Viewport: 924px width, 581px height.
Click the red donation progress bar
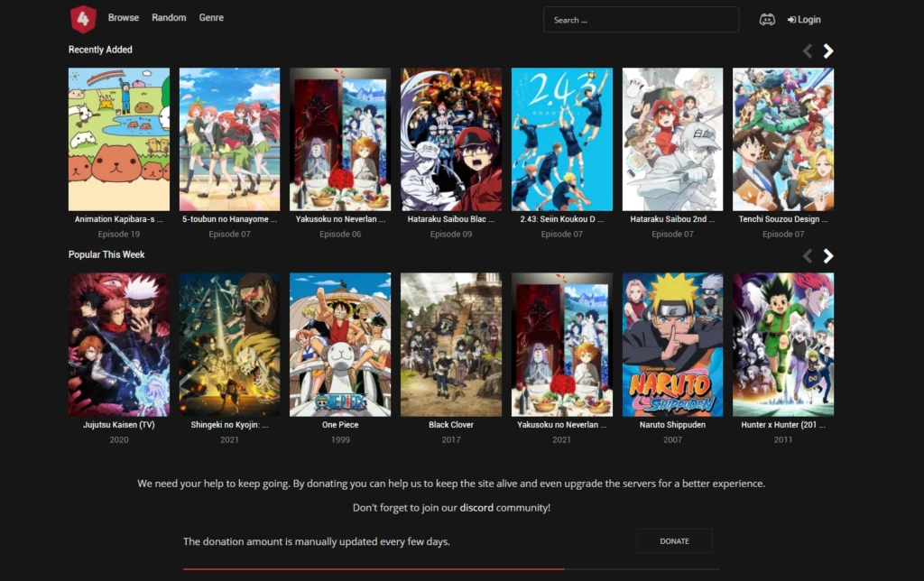[374, 568]
